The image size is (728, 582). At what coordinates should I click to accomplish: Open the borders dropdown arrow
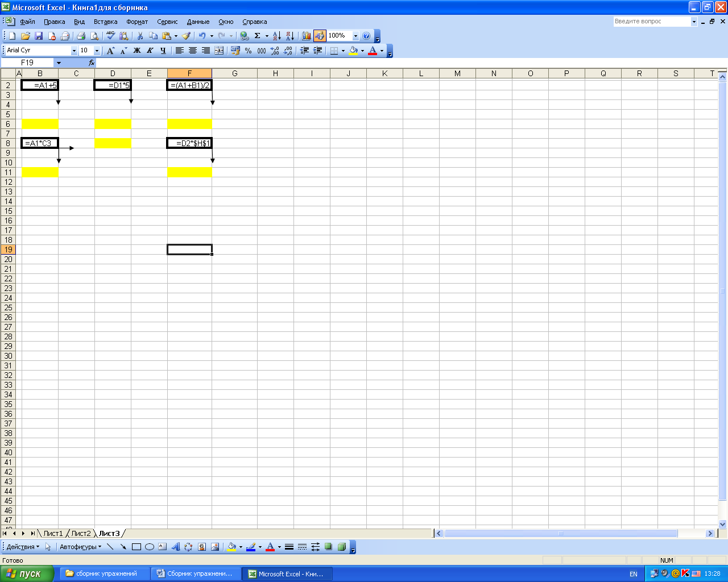[x=343, y=51]
